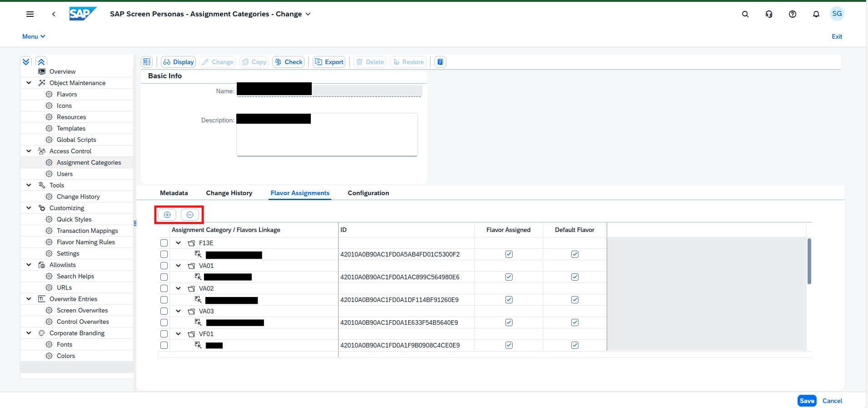Toggle Default Flavor checkbox in VF01 flavor row

pos(575,345)
